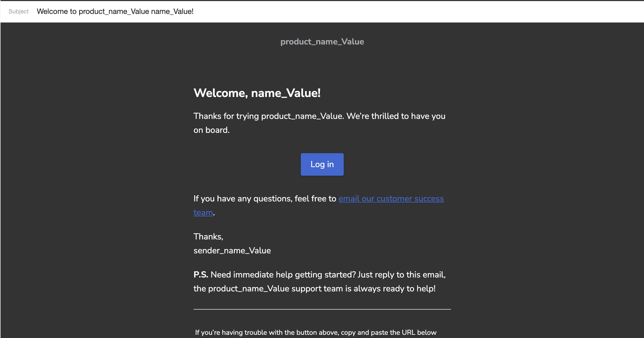
Task: Click the blue Log in button
Action: point(322,164)
